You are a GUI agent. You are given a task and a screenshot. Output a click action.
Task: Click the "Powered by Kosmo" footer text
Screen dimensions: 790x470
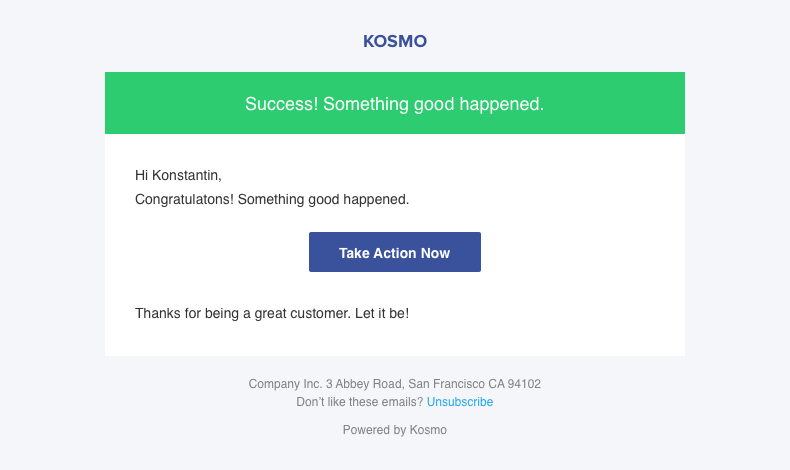[x=394, y=430]
